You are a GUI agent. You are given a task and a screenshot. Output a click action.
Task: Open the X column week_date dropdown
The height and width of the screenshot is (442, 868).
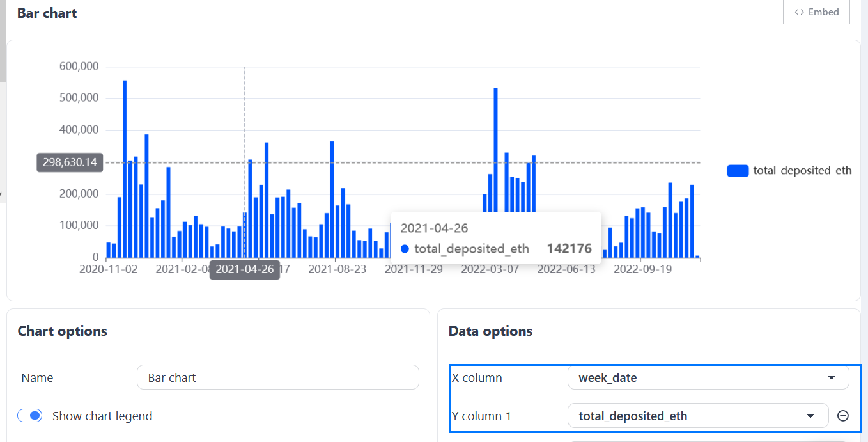708,377
